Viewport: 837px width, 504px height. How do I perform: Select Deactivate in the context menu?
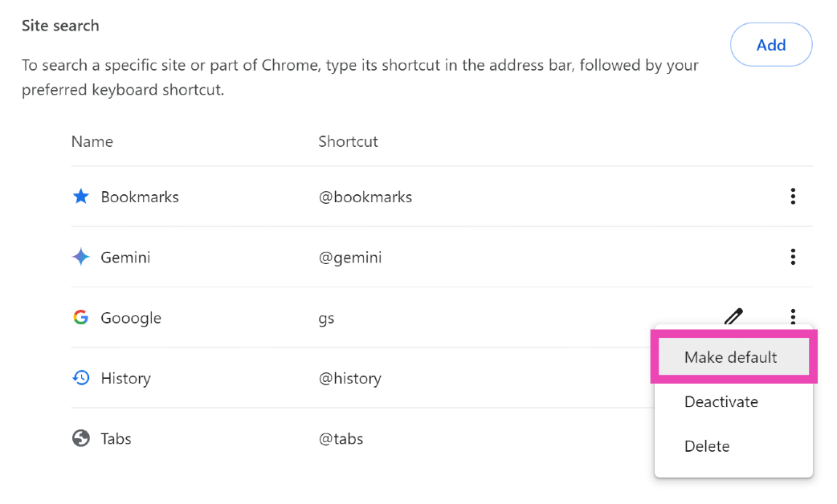(x=721, y=402)
